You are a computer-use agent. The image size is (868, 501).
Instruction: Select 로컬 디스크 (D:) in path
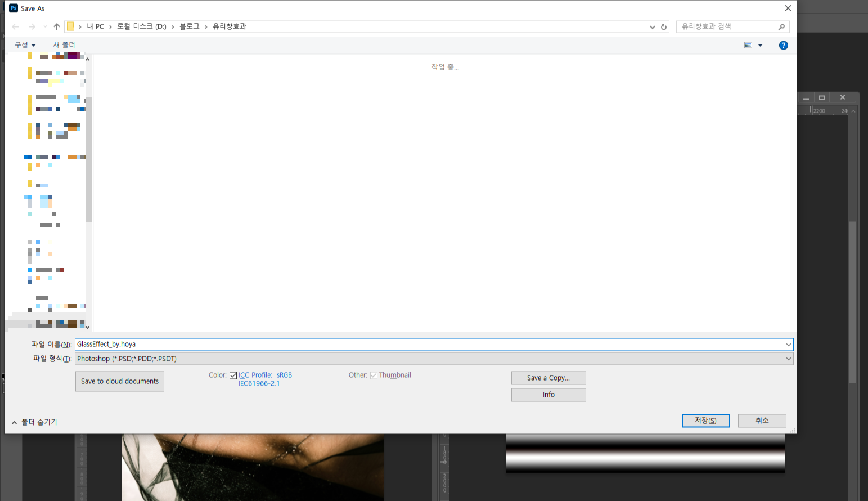142,26
